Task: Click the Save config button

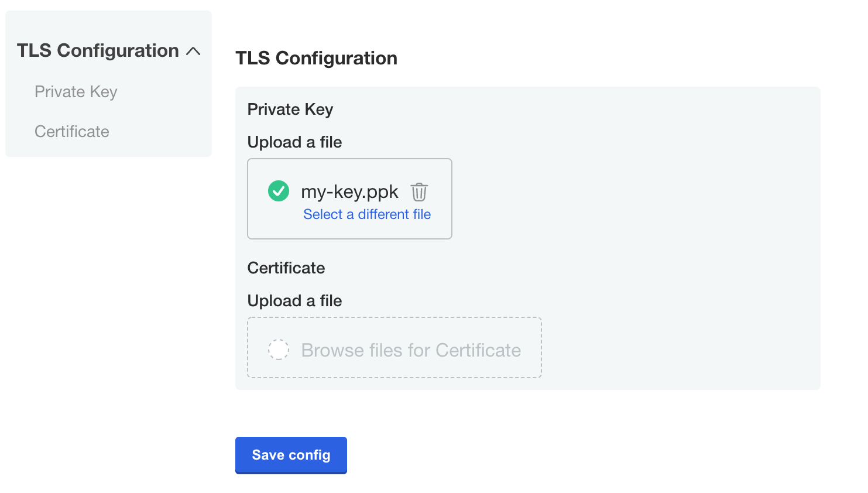Action: click(x=291, y=455)
